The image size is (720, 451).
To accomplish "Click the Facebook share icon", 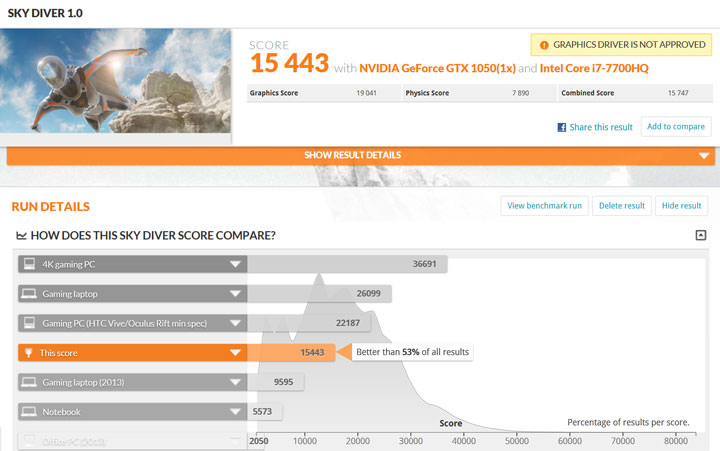I will click(562, 127).
